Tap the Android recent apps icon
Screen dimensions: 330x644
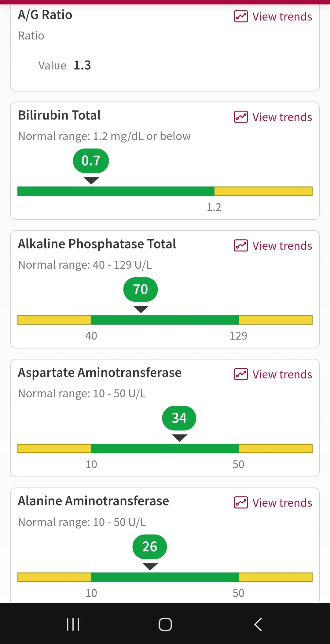click(73, 624)
